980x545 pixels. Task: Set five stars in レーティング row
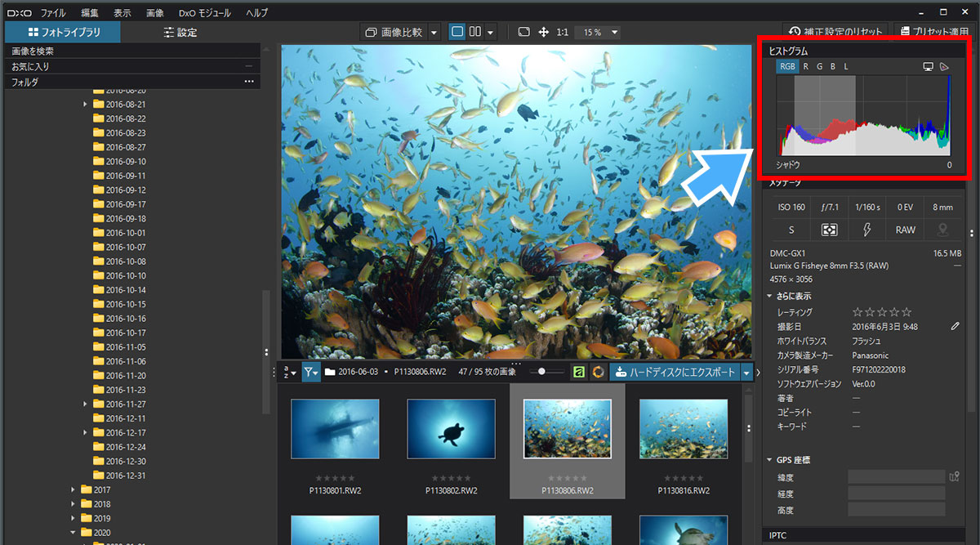click(x=906, y=312)
